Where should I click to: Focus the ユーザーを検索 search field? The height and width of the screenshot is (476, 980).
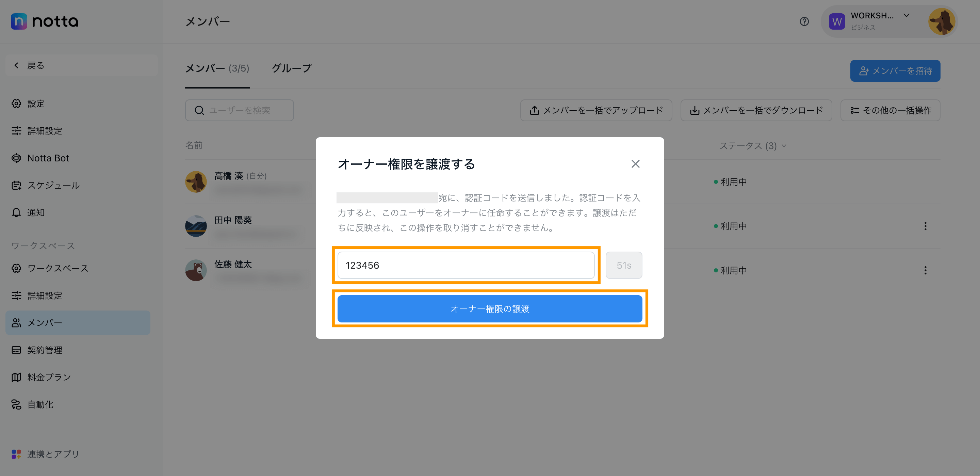click(239, 110)
